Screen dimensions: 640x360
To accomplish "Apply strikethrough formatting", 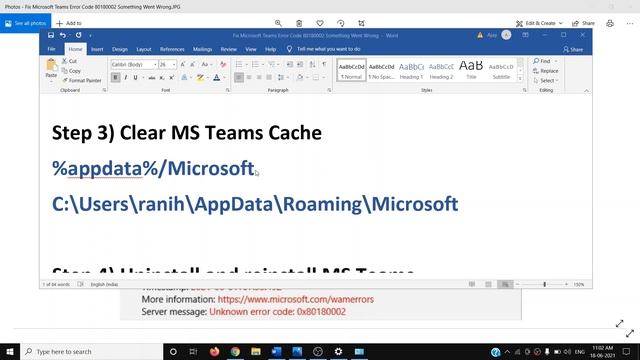I will click(x=152, y=78).
